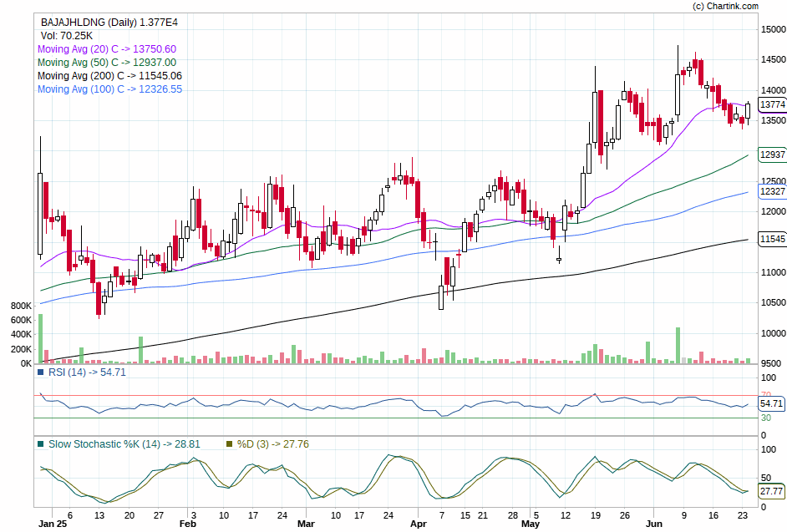Screen dimensions: 787x532
Task: Click the 400K volume axis label
Action: point(21,334)
